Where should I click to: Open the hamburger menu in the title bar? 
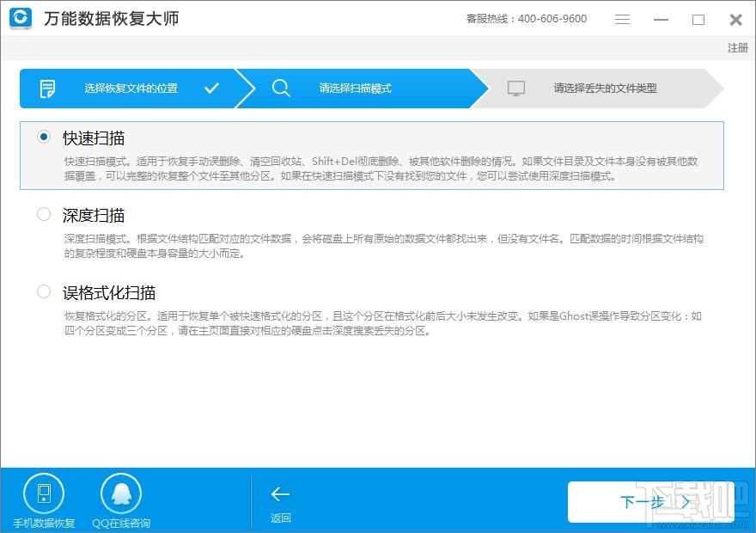[623, 19]
